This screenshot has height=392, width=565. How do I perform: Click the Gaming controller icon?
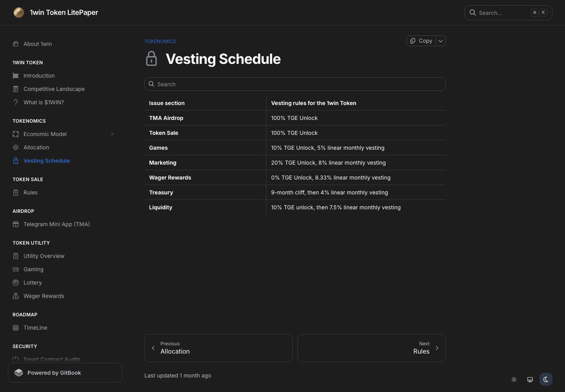point(16,269)
